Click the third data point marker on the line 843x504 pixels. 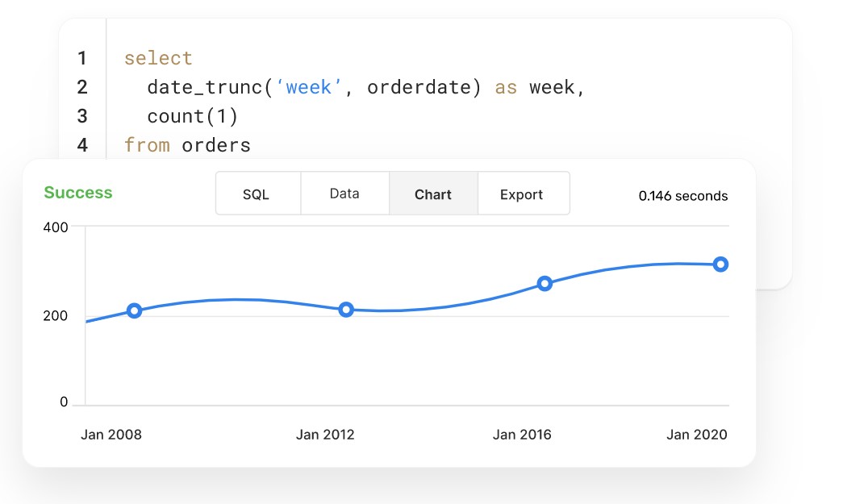click(x=545, y=283)
